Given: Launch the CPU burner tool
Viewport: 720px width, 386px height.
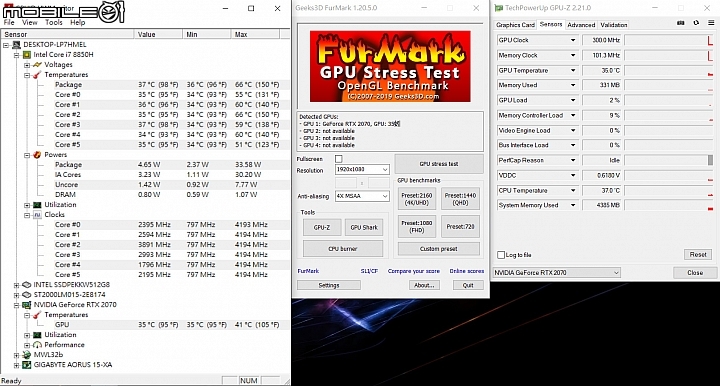Looking at the screenshot, I should pos(343,249).
